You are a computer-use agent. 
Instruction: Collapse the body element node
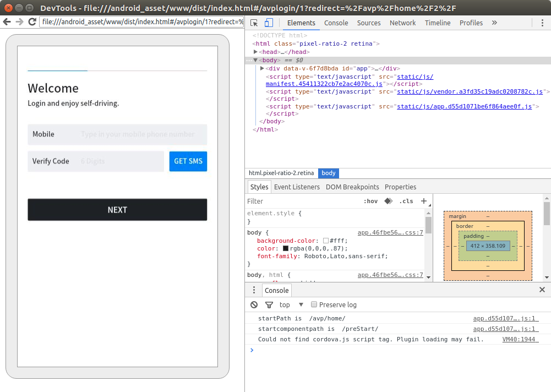255,60
